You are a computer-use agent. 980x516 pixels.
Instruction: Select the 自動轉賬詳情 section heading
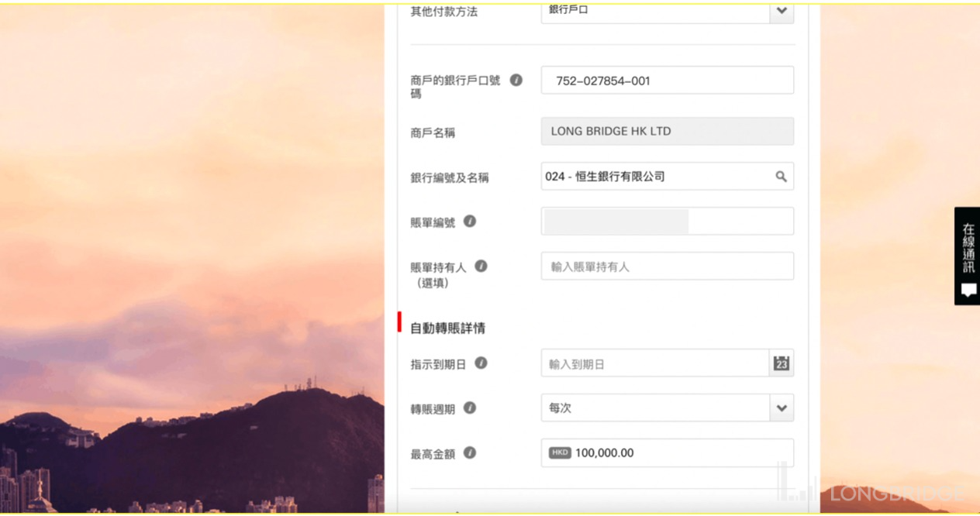pyautogui.click(x=447, y=329)
